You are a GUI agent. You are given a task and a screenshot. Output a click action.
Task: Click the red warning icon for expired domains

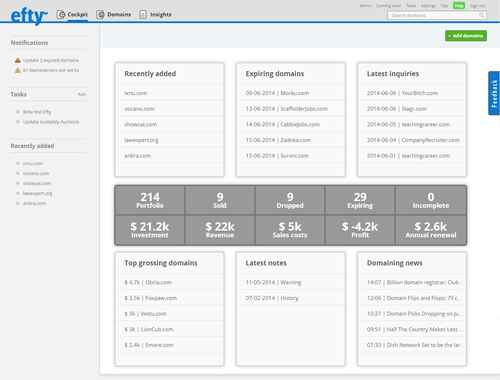pos(18,60)
